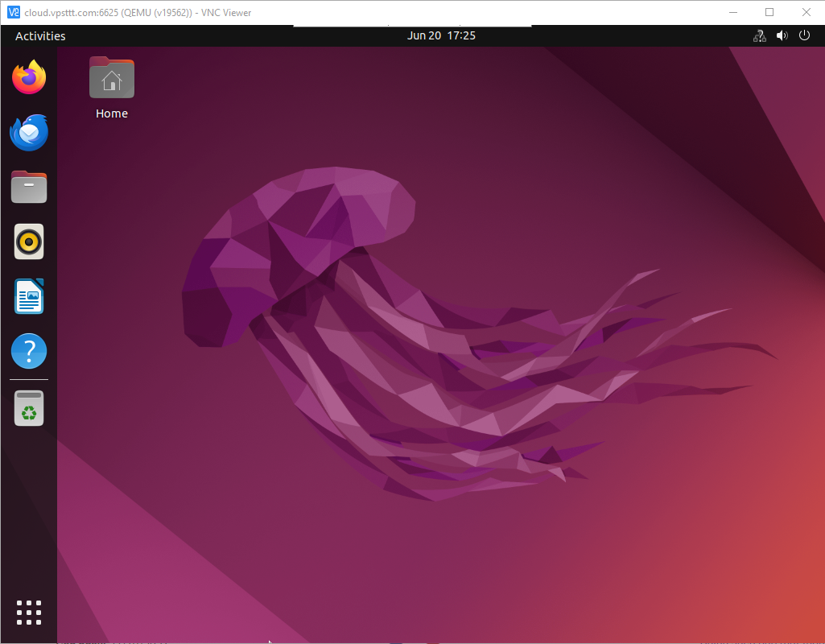Reveal the VNC Viewer hidden toolbar tab

[x=412, y=25]
